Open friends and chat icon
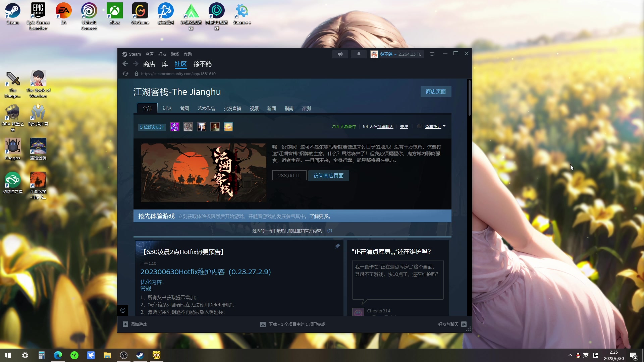The image size is (644, 362). coord(464,324)
